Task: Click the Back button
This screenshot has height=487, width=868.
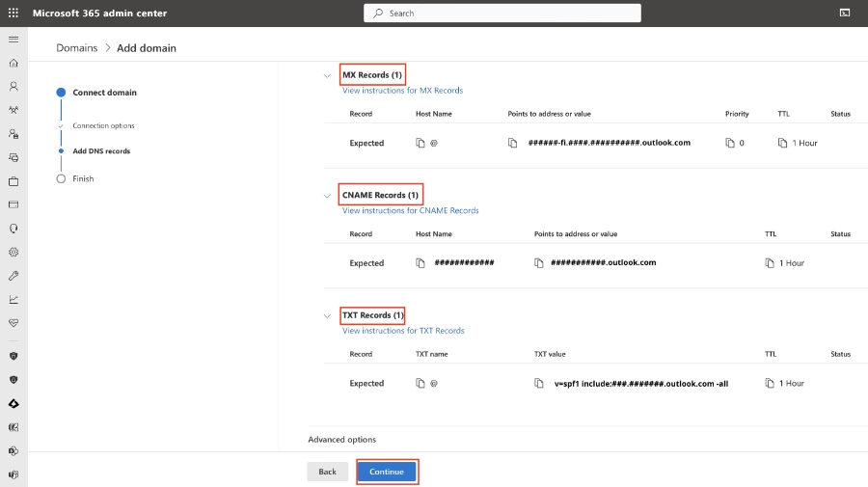Action: point(327,472)
